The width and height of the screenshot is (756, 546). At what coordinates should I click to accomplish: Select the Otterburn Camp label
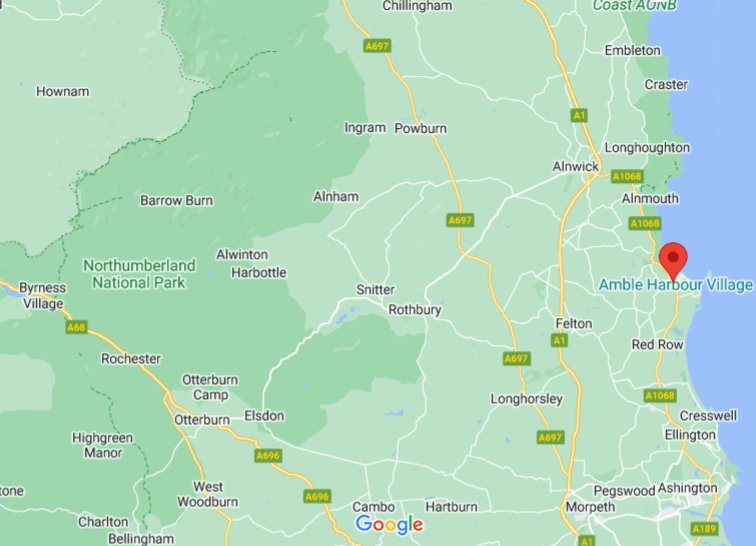click(x=210, y=387)
